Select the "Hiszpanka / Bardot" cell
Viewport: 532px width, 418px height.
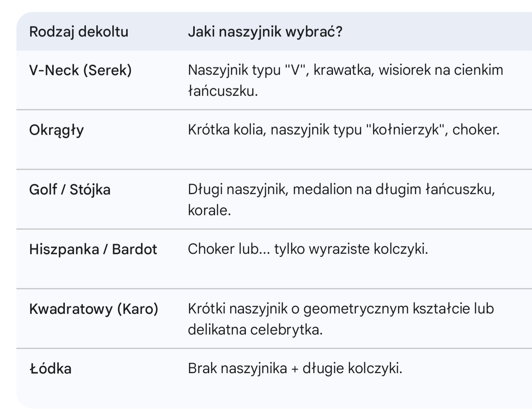point(93,249)
